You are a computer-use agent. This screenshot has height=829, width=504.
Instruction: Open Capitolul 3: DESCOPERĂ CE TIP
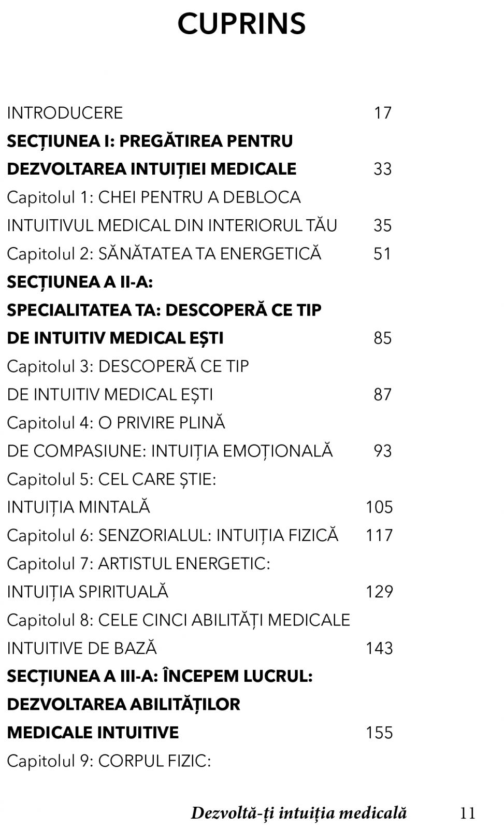point(127,366)
